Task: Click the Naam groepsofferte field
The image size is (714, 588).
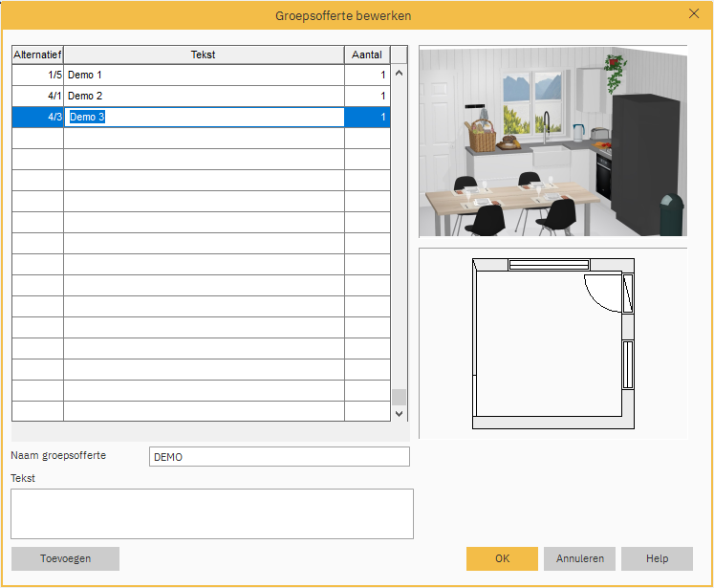Action: (x=279, y=457)
